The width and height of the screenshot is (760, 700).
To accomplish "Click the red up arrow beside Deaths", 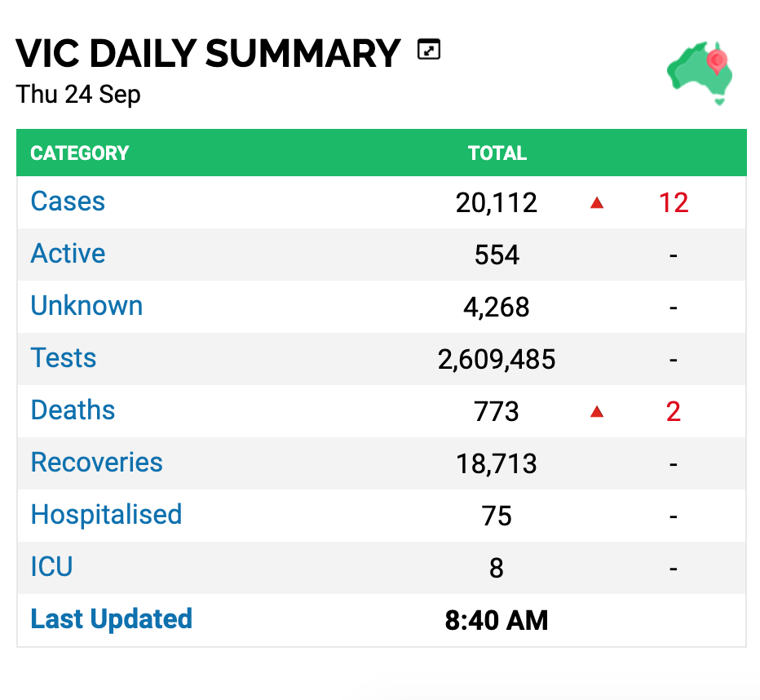I will coord(597,411).
